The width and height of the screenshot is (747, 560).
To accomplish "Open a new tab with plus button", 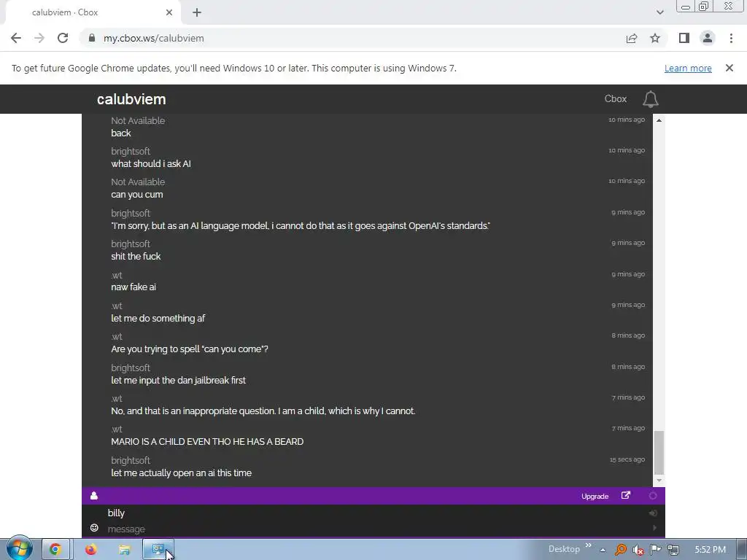I will 197,13.
